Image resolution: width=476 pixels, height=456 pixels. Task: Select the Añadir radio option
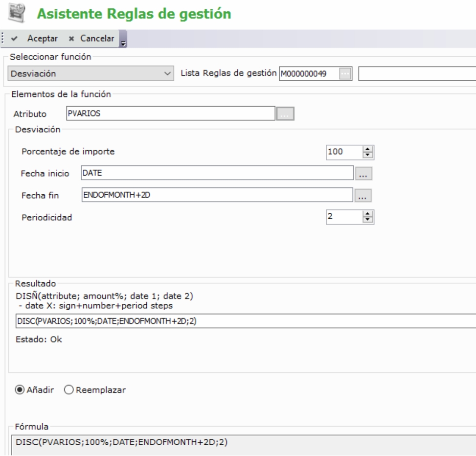(x=21, y=390)
